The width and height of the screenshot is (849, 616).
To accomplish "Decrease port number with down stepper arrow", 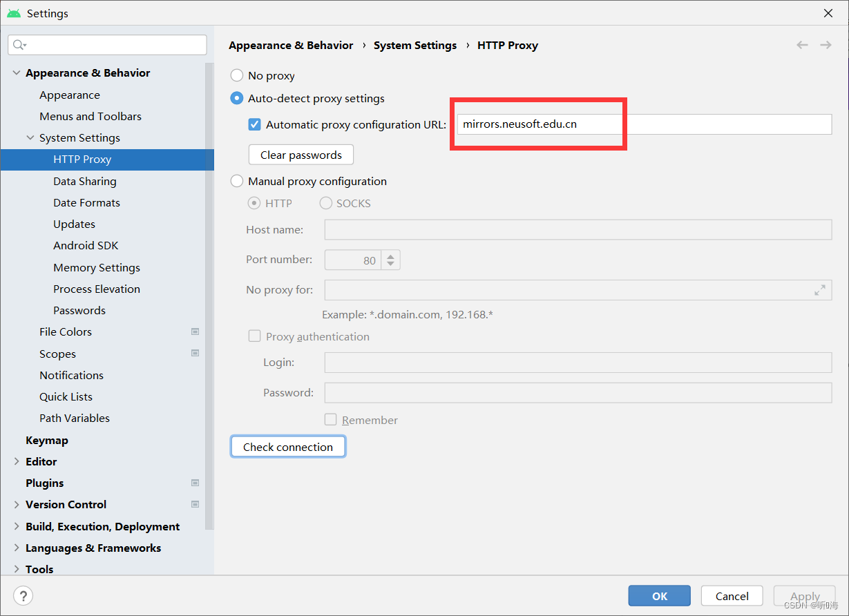I will [x=390, y=264].
